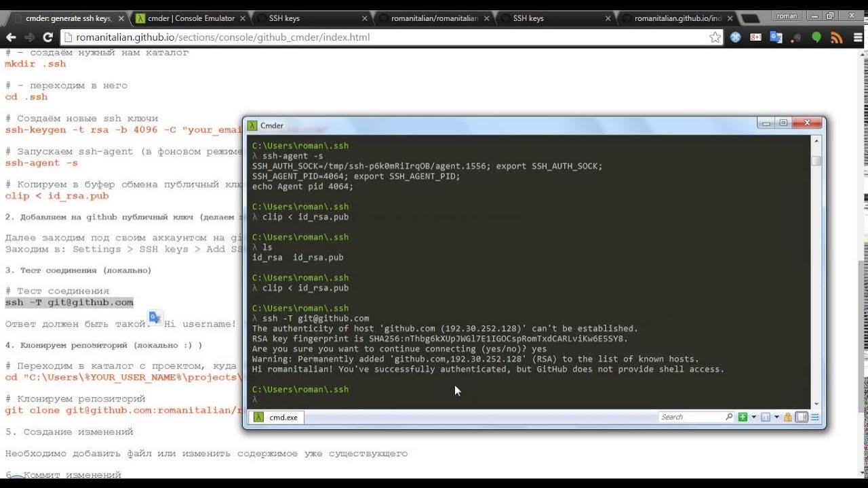Click 'RSA key fingerprint' line in console

[x=440, y=339]
